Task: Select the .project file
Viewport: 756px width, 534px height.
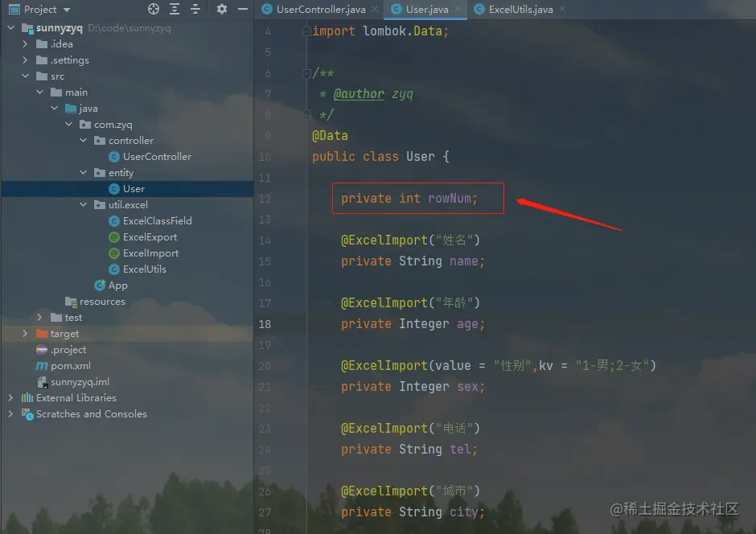Action: click(x=68, y=349)
